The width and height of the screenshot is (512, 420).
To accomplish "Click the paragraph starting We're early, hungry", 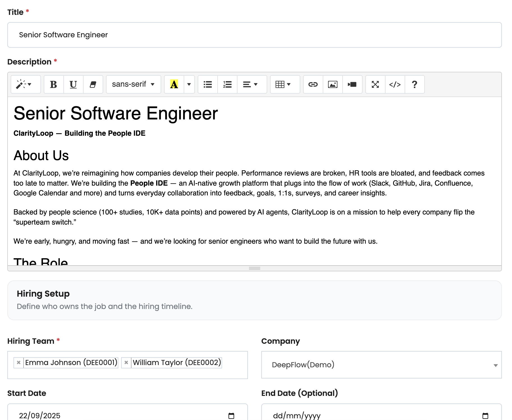I will 195,241.
